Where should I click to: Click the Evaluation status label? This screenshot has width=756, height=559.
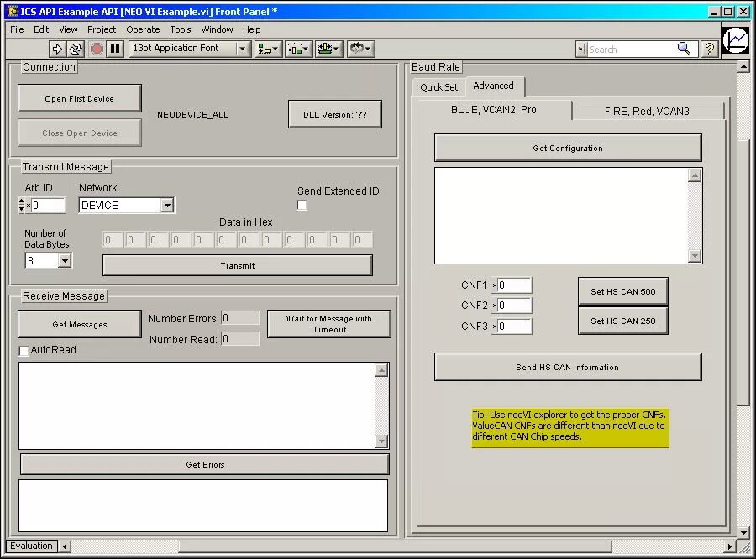tap(31, 546)
